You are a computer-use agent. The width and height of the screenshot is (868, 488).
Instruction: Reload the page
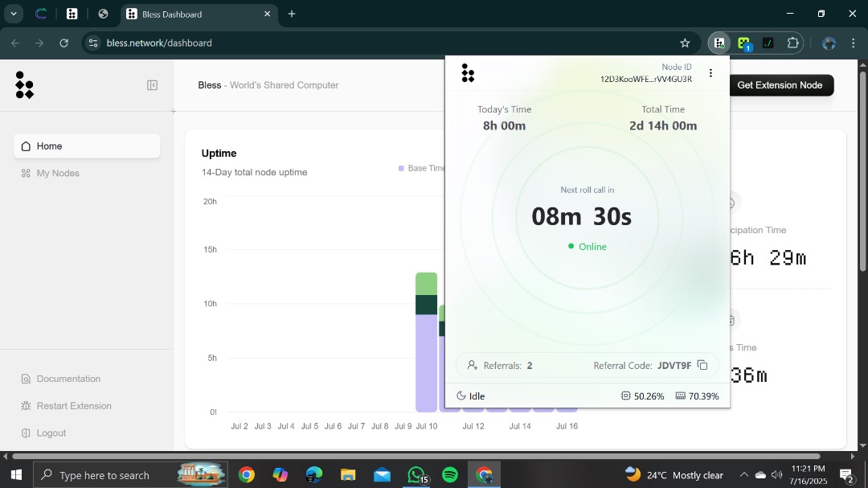click(x=63, y=43)
